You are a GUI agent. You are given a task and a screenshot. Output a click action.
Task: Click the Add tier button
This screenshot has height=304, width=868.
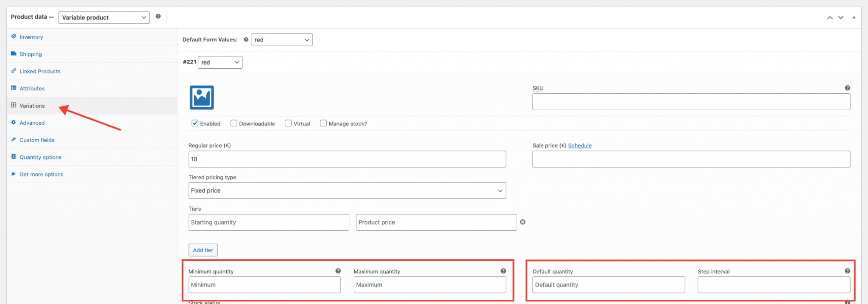203,250
